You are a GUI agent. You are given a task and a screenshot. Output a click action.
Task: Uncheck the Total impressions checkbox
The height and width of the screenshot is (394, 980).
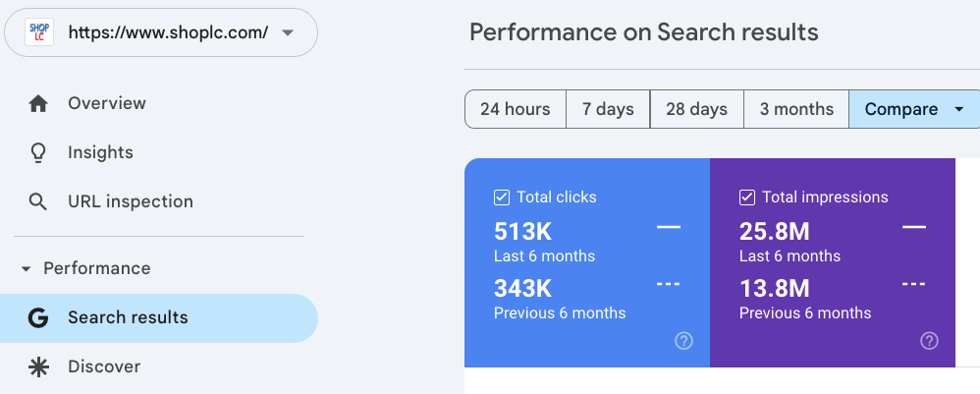(747, 197)
